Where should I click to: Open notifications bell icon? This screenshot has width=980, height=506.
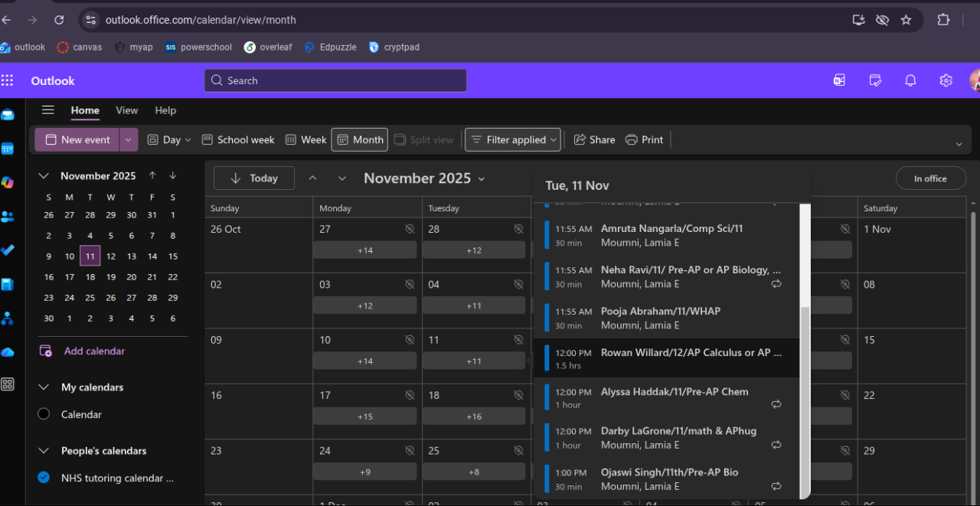point(910,80)
